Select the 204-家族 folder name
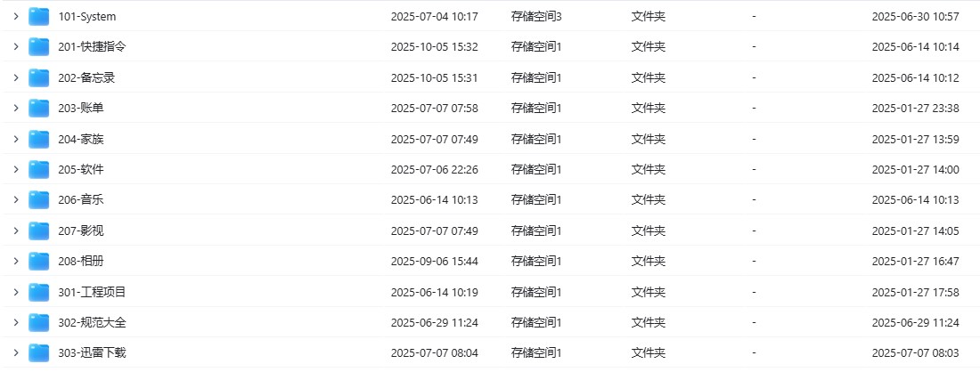The height and width of the screenshot is (372, 980). (x=81, y=140)
